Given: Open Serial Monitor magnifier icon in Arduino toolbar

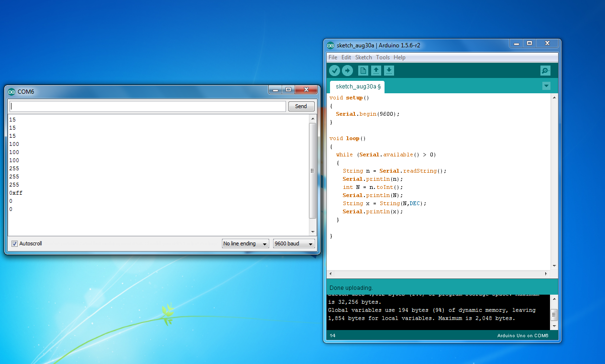Looking at the screenshot, I should coord(545,71).
